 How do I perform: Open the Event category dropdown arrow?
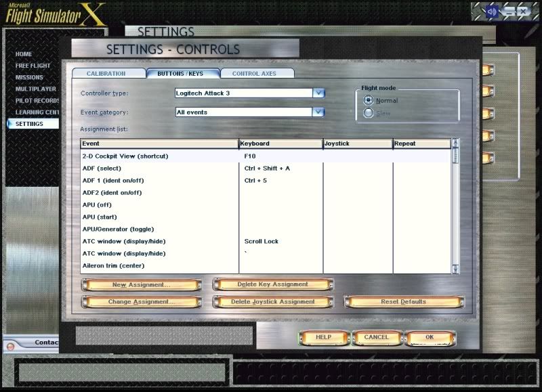pyautogui.click(x=318, y=112)
